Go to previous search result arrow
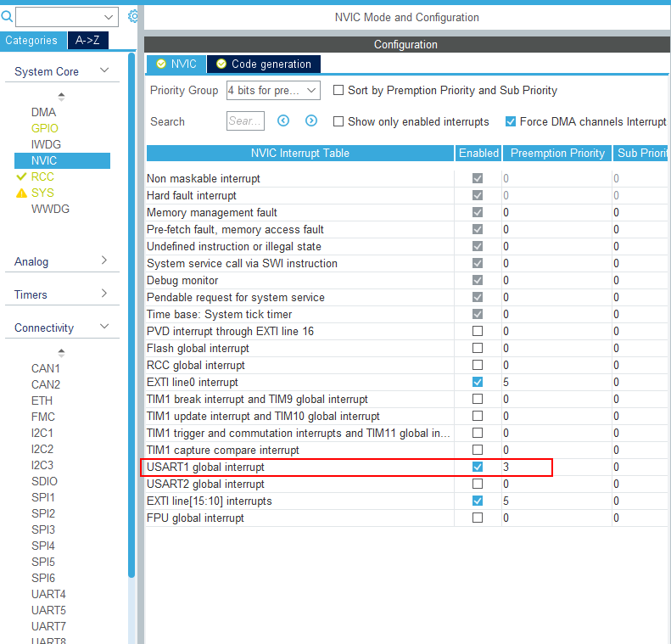The height and width of the screenshot is (644, 671). [x=283, y=120]
